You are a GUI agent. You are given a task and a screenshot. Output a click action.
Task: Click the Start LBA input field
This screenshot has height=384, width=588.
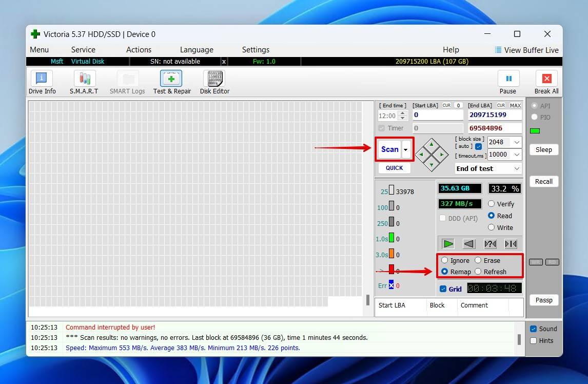(438, 115)
